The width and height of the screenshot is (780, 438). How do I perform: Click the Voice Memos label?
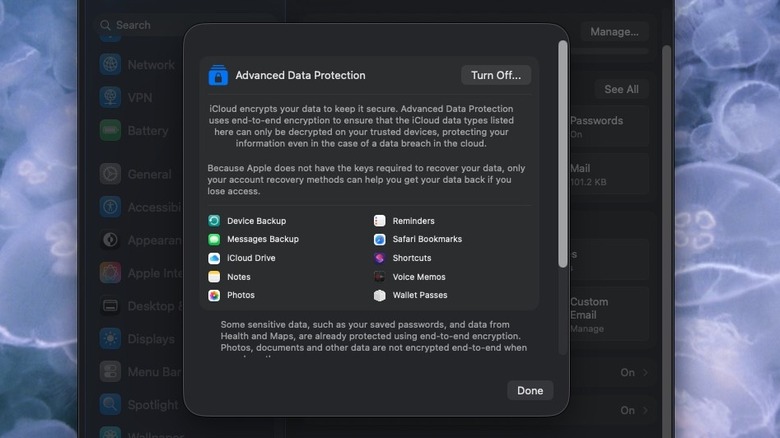[419, 277]
